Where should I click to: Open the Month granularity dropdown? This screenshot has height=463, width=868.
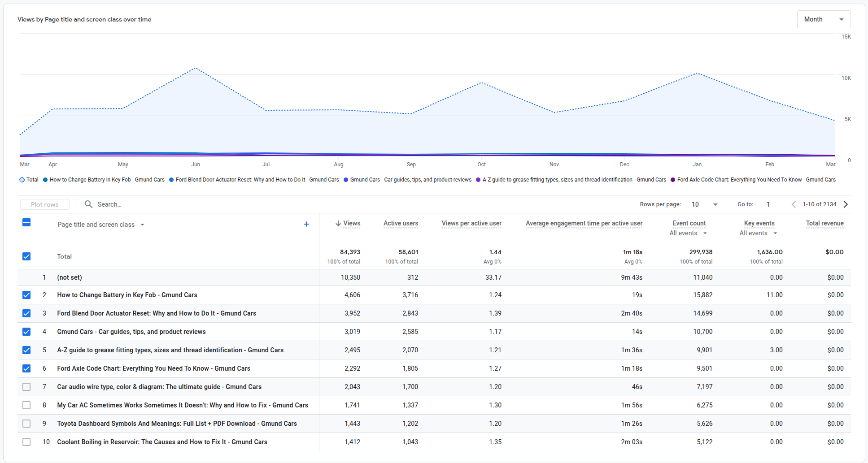click(824, 19)
